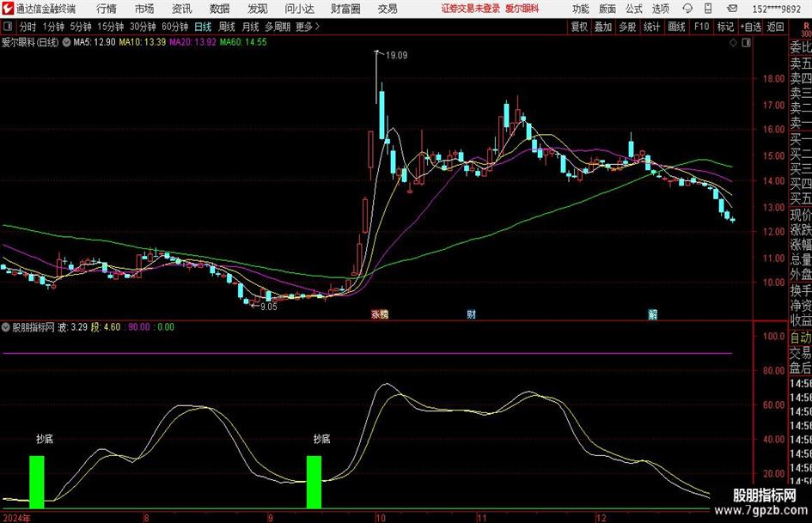Screen dimensions: 812x523
Task: Switch to 30分钟 period
Action: coord(143,27)
